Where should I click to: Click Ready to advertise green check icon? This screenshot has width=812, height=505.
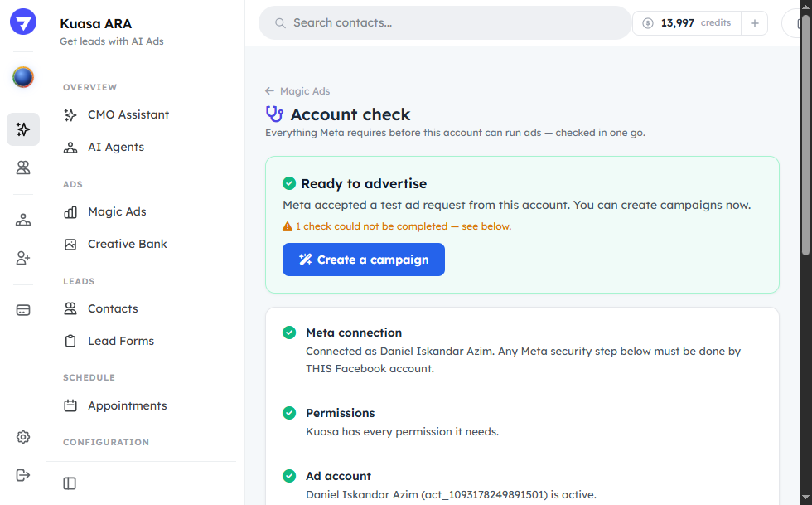click(289, 183)
